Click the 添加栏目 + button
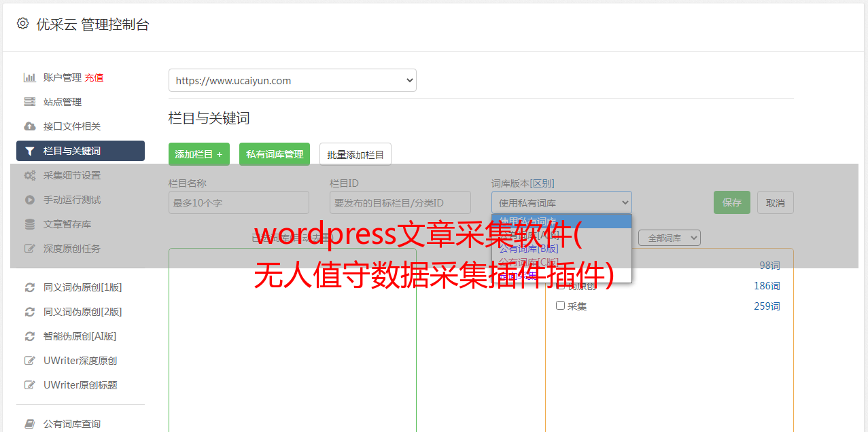Image resolution: width=868 pixels, height=432 pixels. click(199, 154)
